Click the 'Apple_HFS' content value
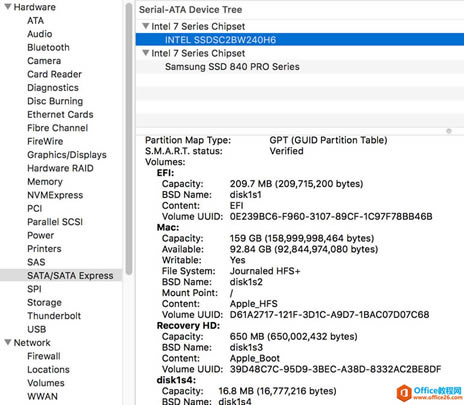Screen dimensions: 464x405 click(253, 304)
